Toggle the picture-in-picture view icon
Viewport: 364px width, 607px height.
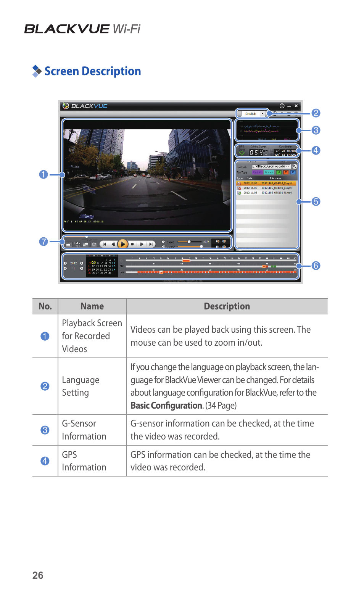[85, 244]
